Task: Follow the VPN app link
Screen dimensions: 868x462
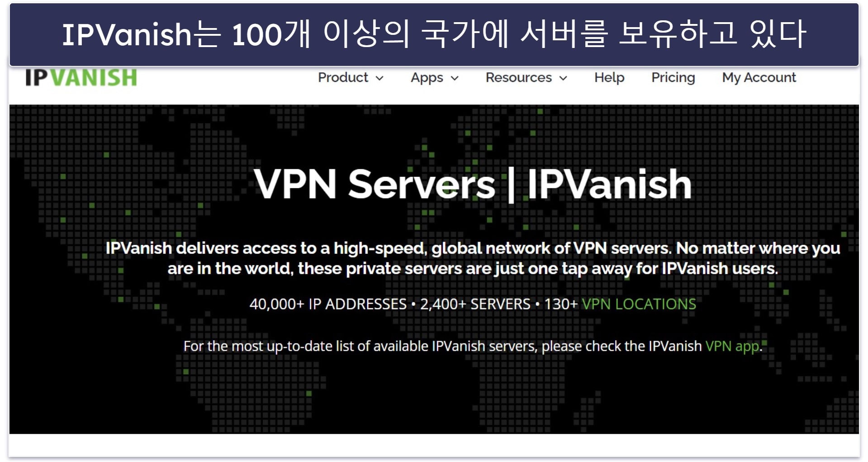Action: click(x=732, y=346)
